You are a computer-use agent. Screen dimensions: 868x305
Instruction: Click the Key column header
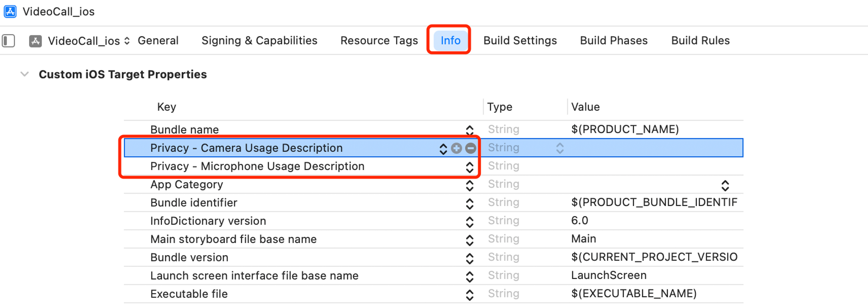point(167,107)
